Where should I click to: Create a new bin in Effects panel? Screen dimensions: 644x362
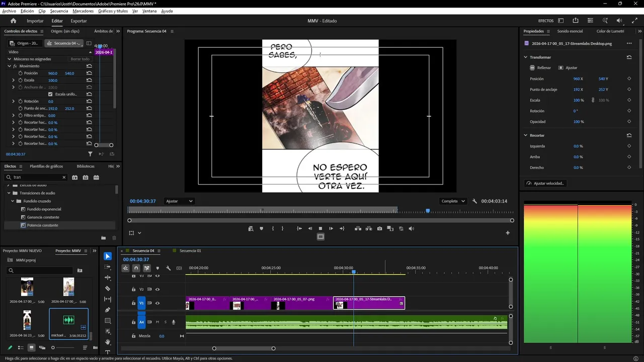(x=104, y=238)
